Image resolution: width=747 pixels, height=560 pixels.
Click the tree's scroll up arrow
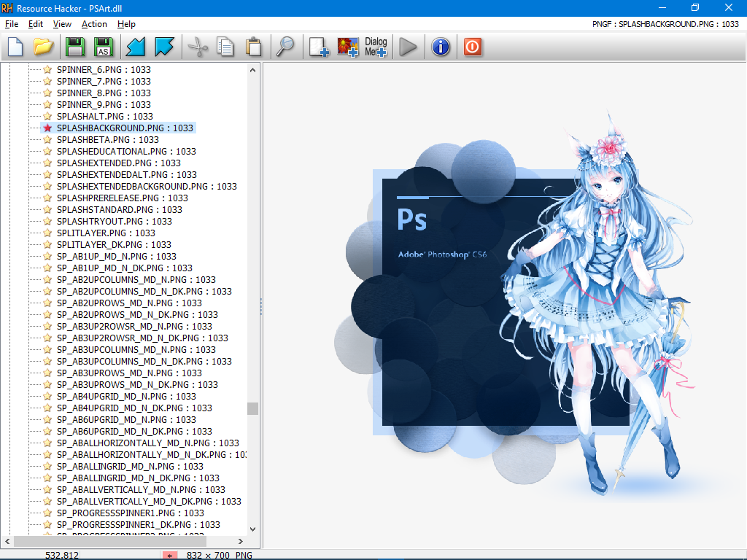pos(253,70)
